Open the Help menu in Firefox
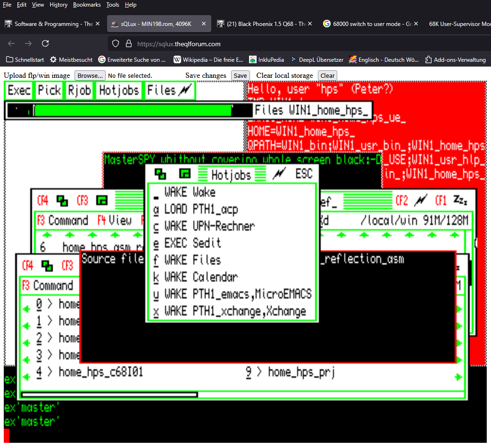The height and width of the screenshot is (448, 491). coord(131,5)
